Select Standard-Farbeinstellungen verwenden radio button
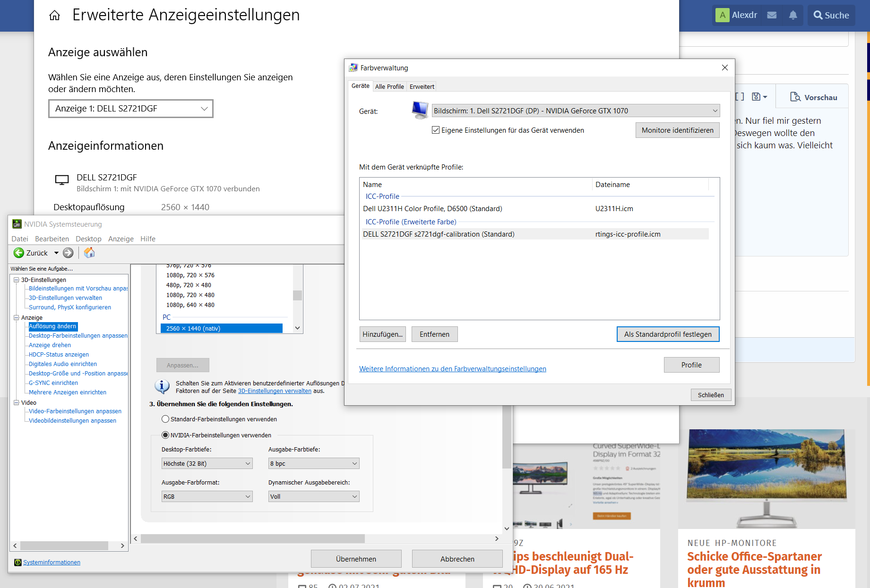Viewport: 870px width, 588px height. [165, 419]
